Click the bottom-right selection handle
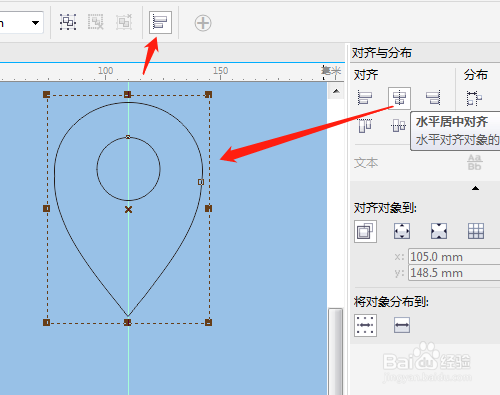500x395 pixels. (x=208, y=322)
